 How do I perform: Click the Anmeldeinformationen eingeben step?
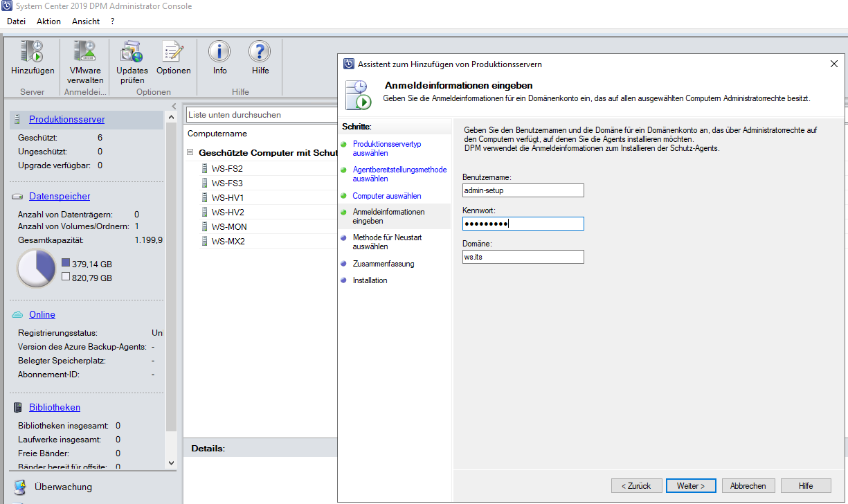[x=388, y=216]
